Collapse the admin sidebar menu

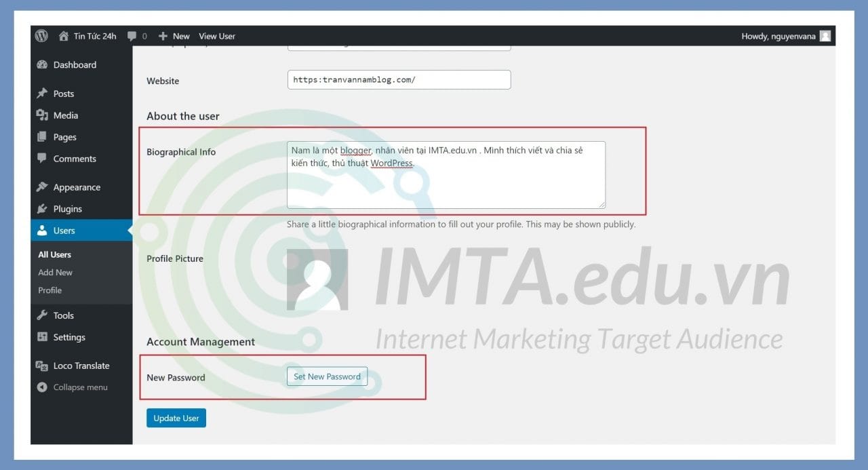coord(42,387)
